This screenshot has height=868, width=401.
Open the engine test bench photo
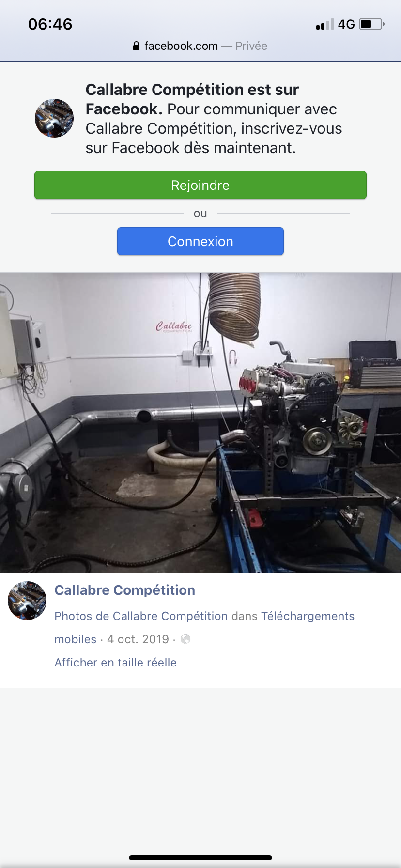(x=200, y=423)
